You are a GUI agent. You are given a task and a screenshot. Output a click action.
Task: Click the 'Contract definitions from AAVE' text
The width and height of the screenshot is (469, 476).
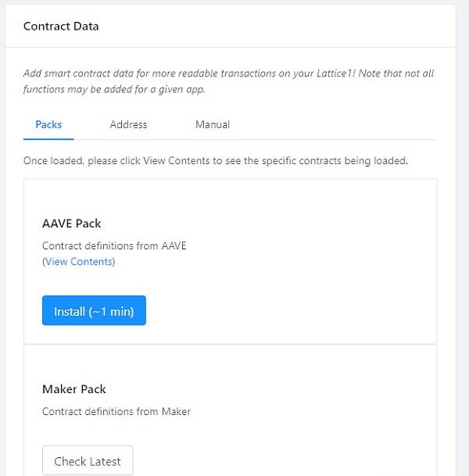coord(114,245)
